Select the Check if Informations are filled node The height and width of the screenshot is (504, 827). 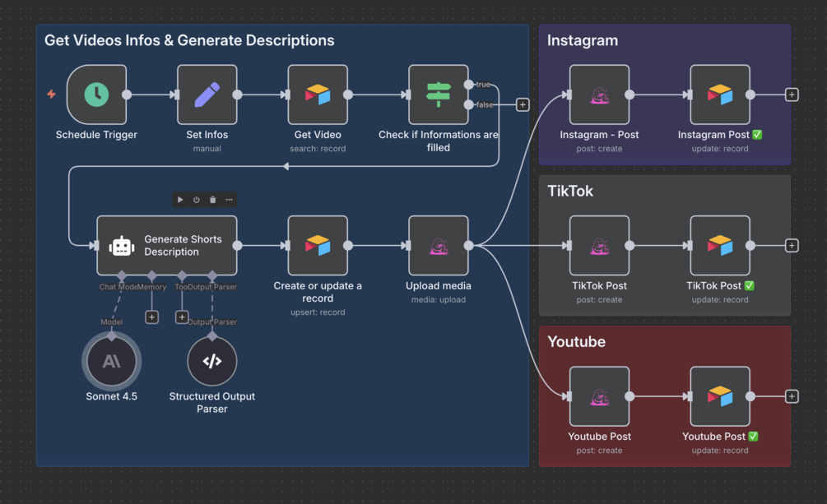pyautogui.click(x=439, y=95)
